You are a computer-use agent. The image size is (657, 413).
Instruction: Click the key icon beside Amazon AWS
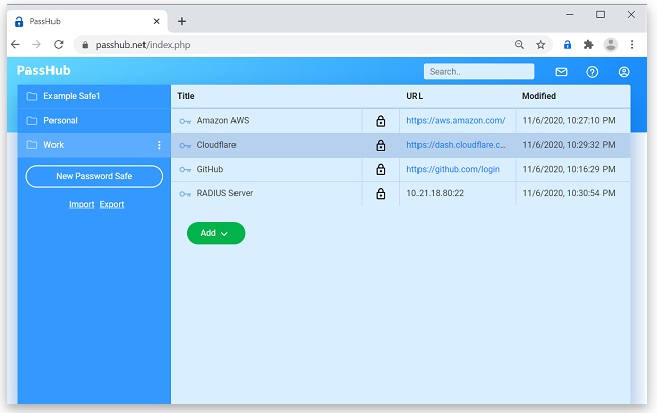point(185,121)
